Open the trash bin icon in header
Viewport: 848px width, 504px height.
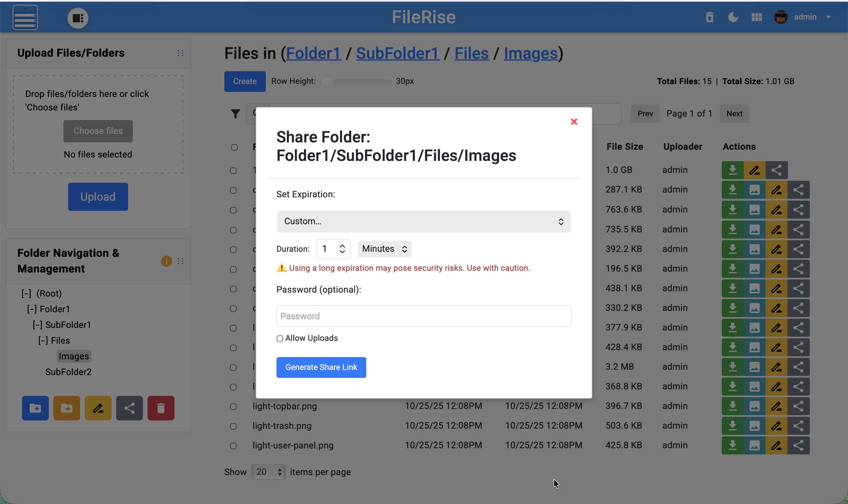coord(709,17)
